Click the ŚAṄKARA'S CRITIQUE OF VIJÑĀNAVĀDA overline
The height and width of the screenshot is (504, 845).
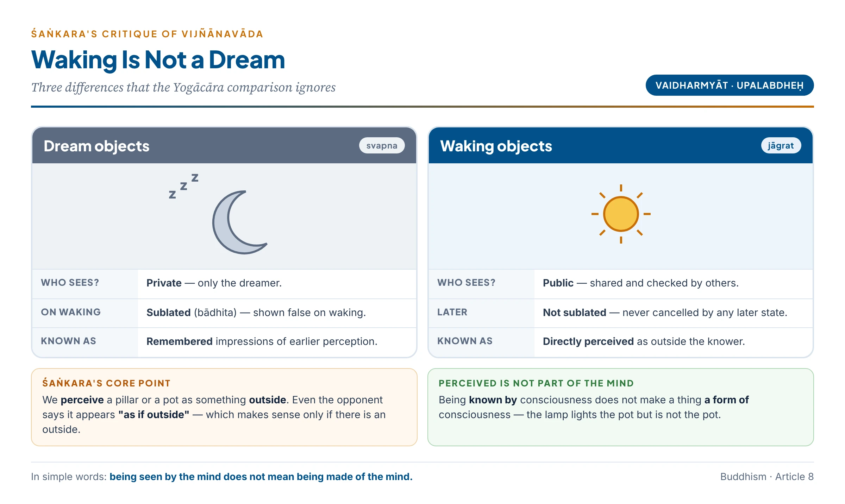[x=147, y=34]
